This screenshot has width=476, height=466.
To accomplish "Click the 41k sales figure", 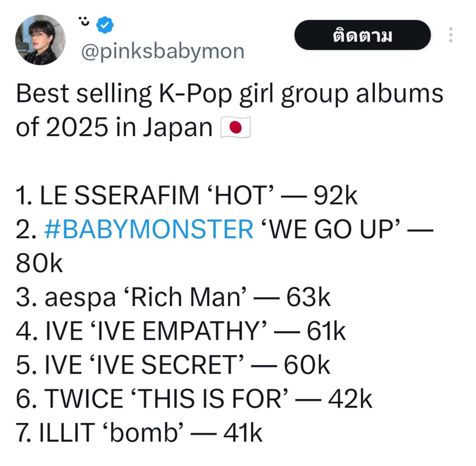I will 243,433.
